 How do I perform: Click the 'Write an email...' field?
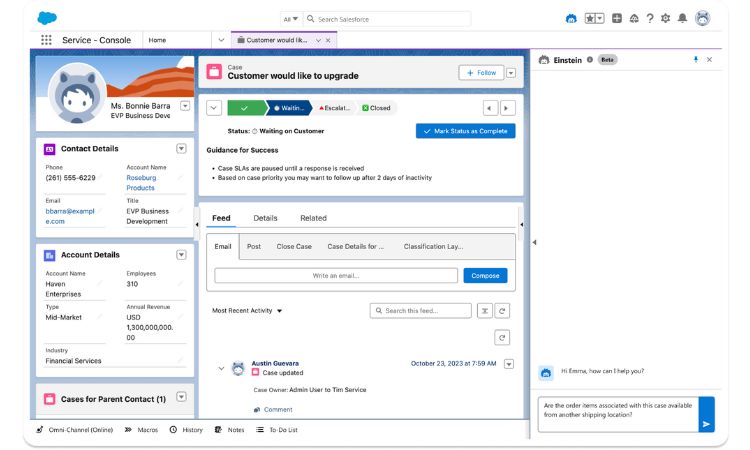(336, 276)
